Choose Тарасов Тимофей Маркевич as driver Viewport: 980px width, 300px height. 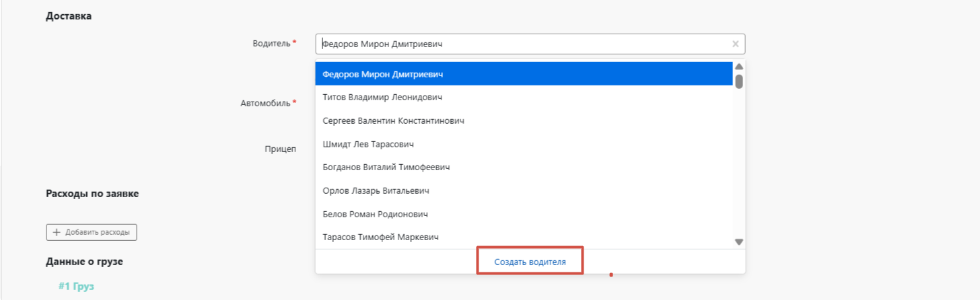pyautogui.click(x=380, y=237)
